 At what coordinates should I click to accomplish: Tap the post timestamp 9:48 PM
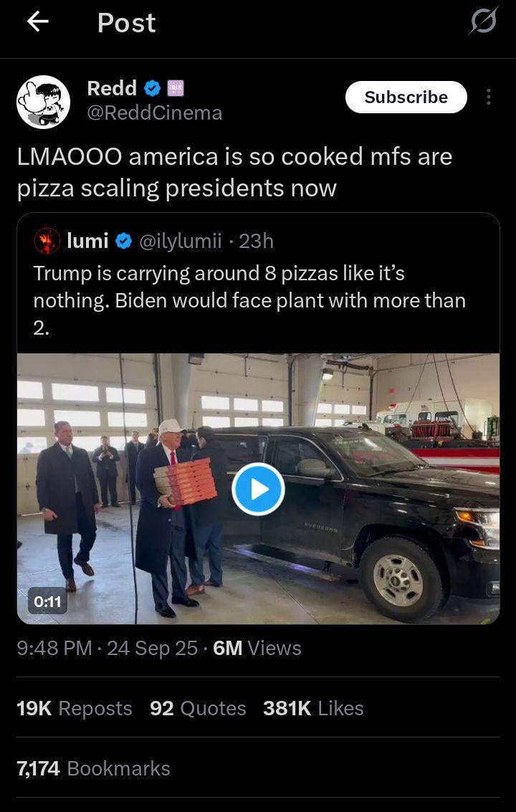54,648
